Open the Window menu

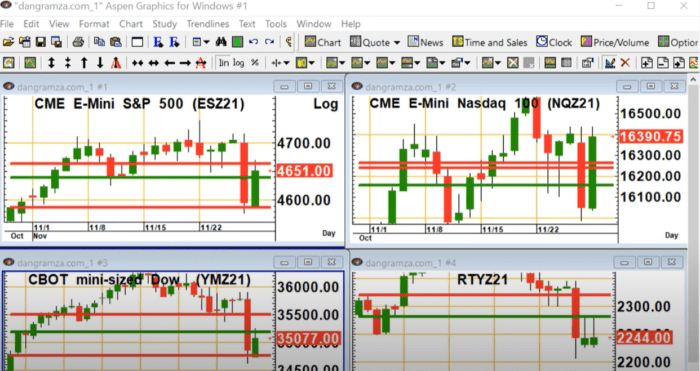point(314,24)
